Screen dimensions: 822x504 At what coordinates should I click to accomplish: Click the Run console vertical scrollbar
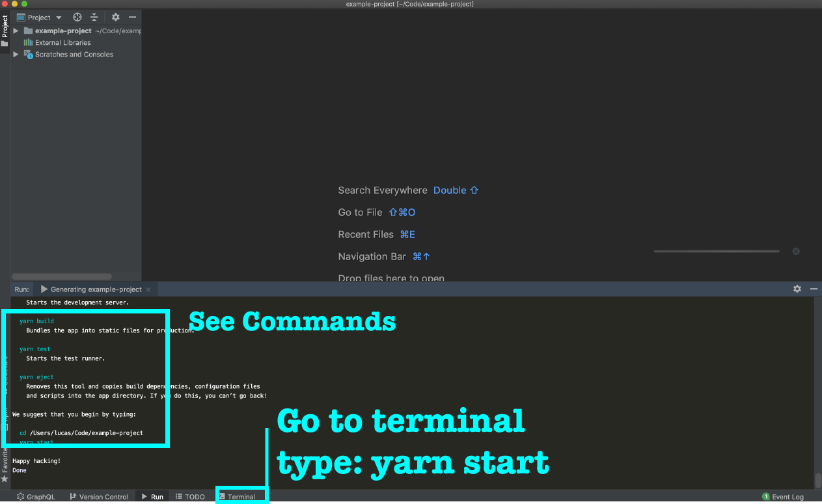[818, 481]
